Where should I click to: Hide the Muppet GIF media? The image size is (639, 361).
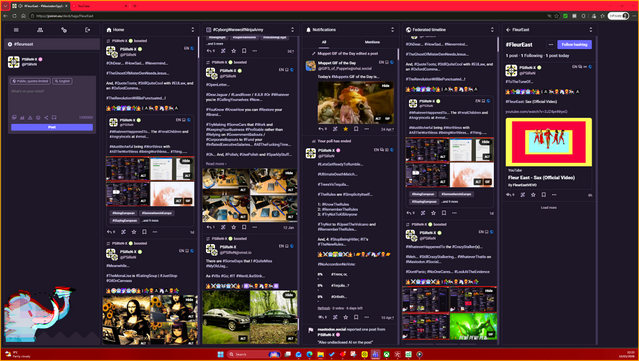386,86
